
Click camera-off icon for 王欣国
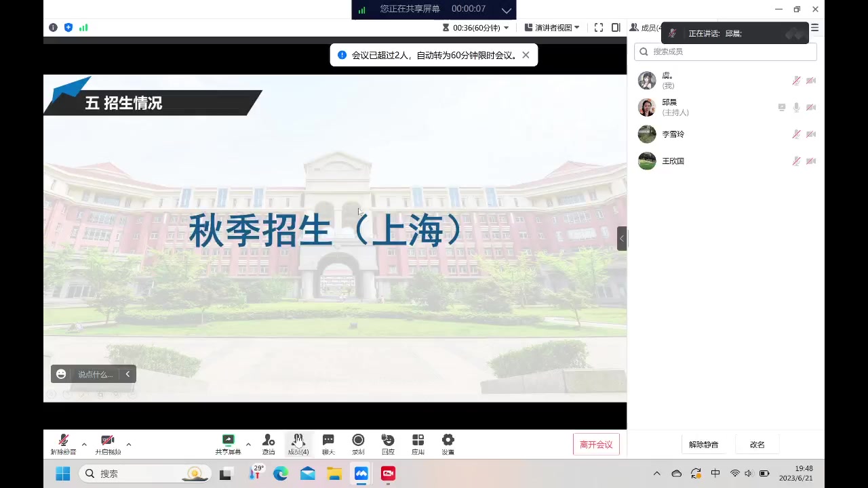tap(811, 161)
